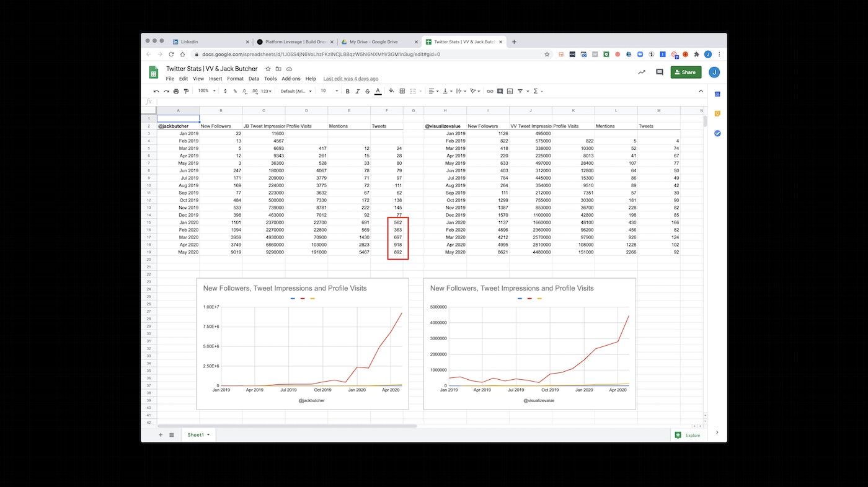Click the Insert chart icon

[x=510, y=91]
